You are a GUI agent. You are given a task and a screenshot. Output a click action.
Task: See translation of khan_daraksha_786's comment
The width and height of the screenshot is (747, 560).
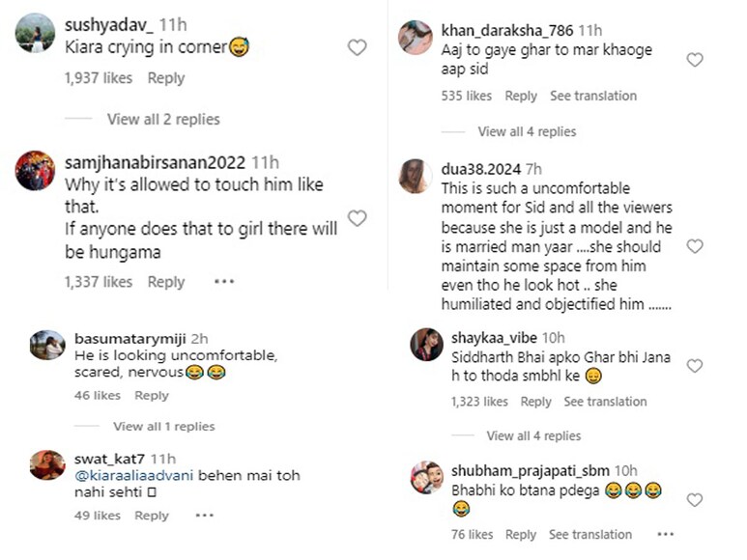click(593, 96)
